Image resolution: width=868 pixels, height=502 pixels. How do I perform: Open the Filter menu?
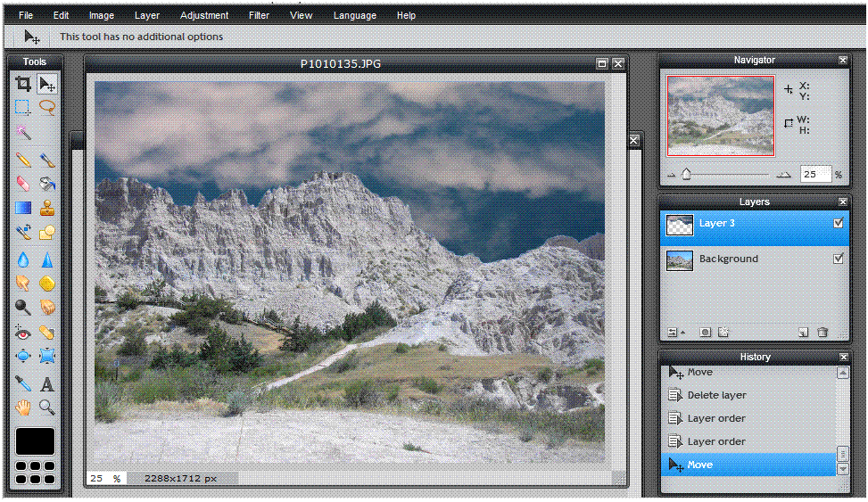point(259,15)
